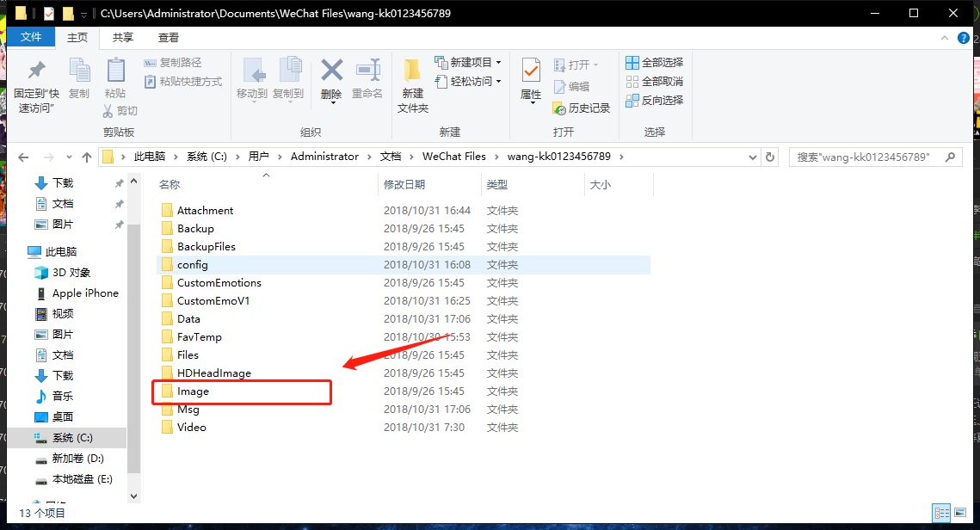This screenshot has height=530, width=980.
Task: Open the 文件 menu
Action: coord(31,37)
